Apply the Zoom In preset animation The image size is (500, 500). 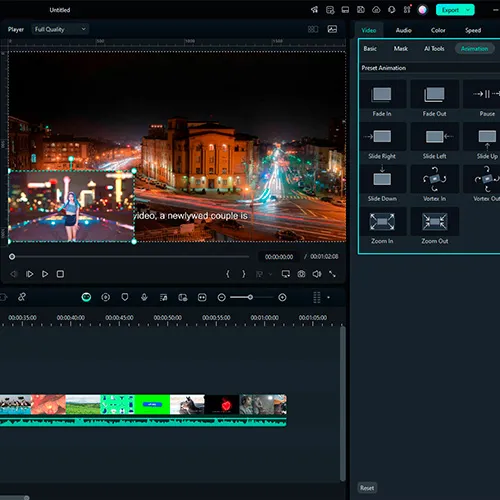382,226
